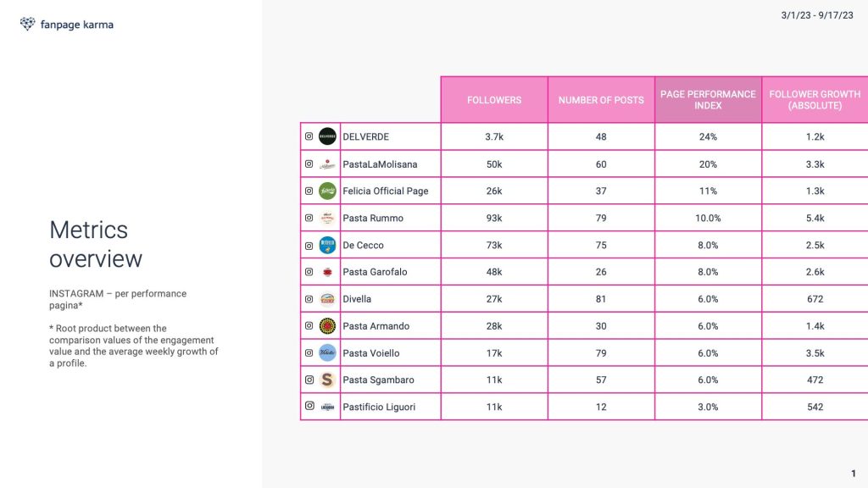Click the Pasta Voiello light-blue avatar
868x488 pixels.
click(327, 353)
